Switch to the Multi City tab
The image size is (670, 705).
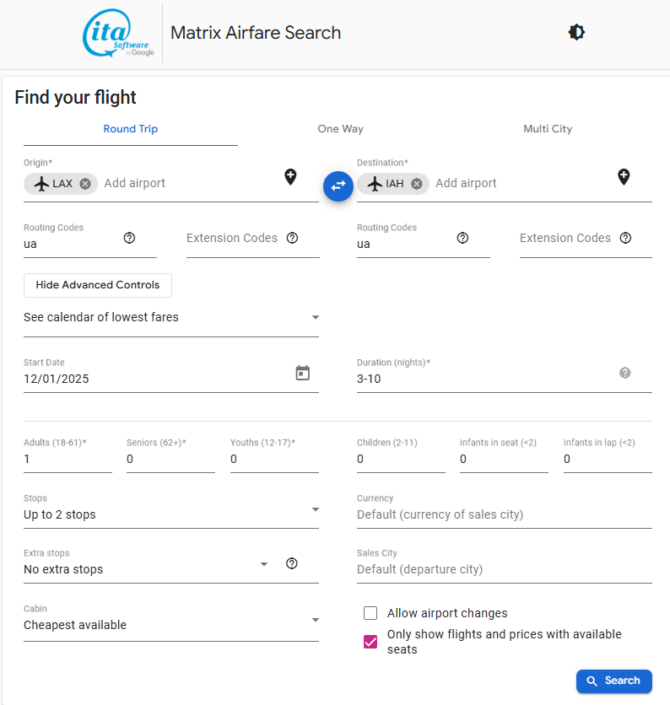547,129
